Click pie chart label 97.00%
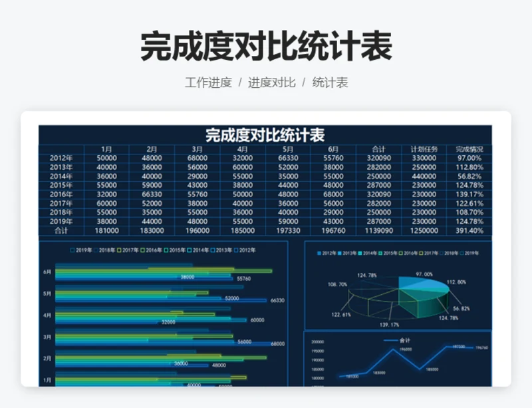This screenshot has height=408, width=532. (424, 274)
